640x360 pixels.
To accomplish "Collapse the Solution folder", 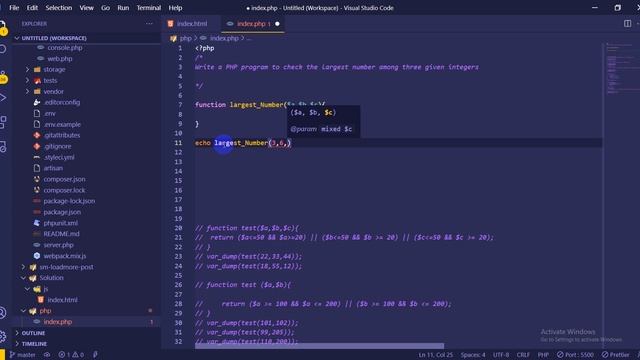I will 51,278.
